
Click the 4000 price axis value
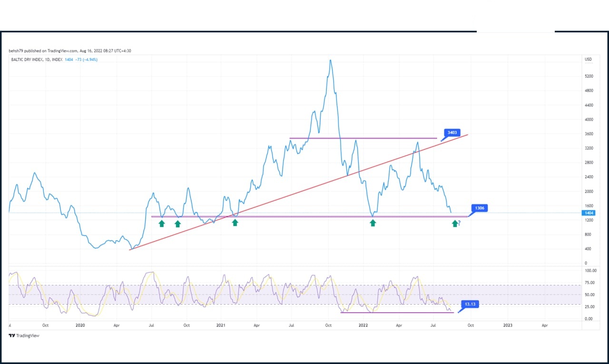pyautogui.click(x=589, y=119)
